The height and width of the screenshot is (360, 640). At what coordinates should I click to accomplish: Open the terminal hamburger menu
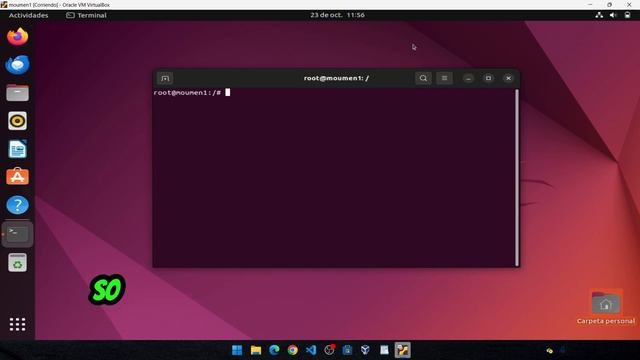point(444,78)
